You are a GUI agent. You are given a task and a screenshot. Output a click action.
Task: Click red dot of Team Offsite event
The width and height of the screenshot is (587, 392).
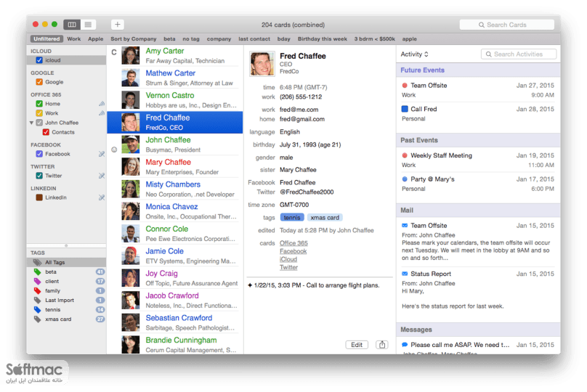tap(405, 85)
